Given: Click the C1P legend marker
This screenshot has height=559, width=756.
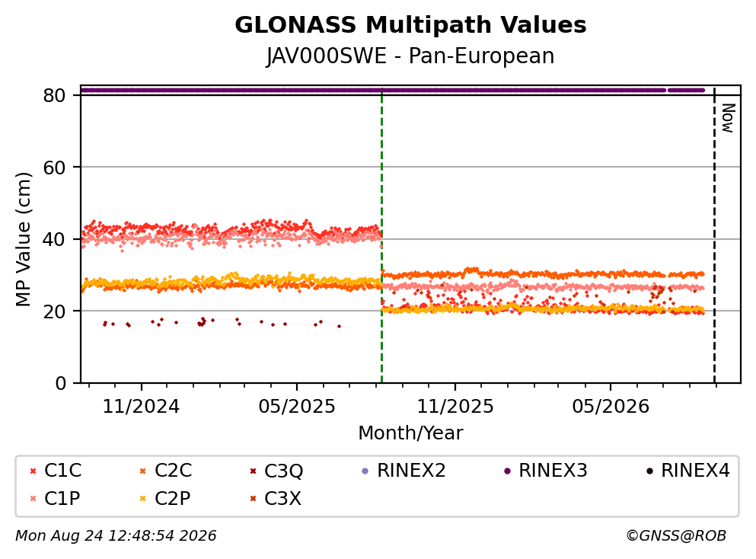Looking at the screenshot, I should coord(33,499).
